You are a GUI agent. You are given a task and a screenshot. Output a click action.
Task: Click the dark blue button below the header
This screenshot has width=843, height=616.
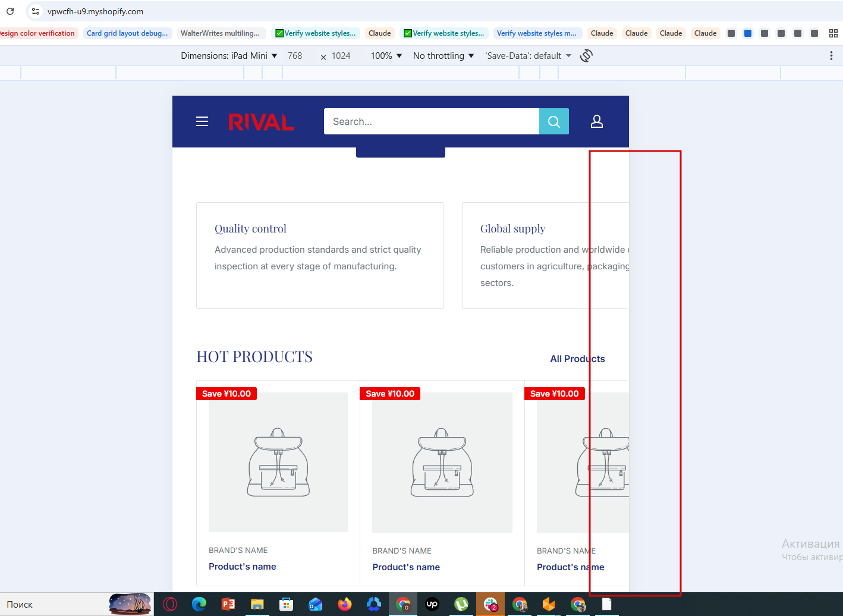pos(401,152)
